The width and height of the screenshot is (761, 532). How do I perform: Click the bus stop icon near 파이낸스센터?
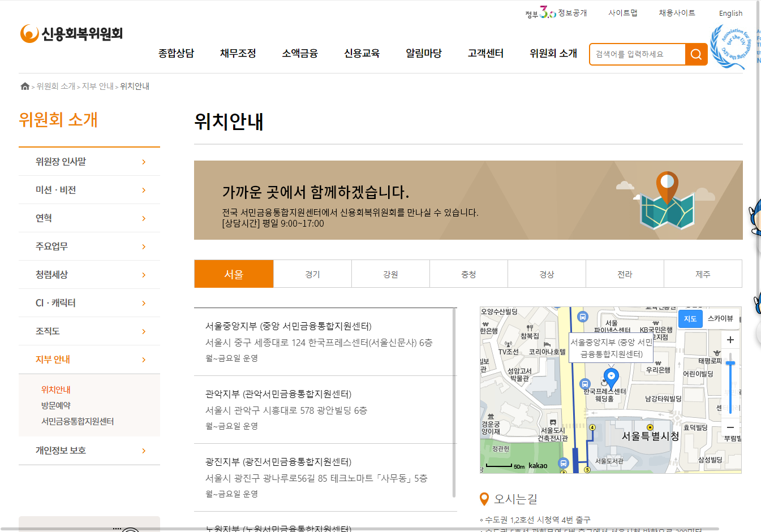583,317
